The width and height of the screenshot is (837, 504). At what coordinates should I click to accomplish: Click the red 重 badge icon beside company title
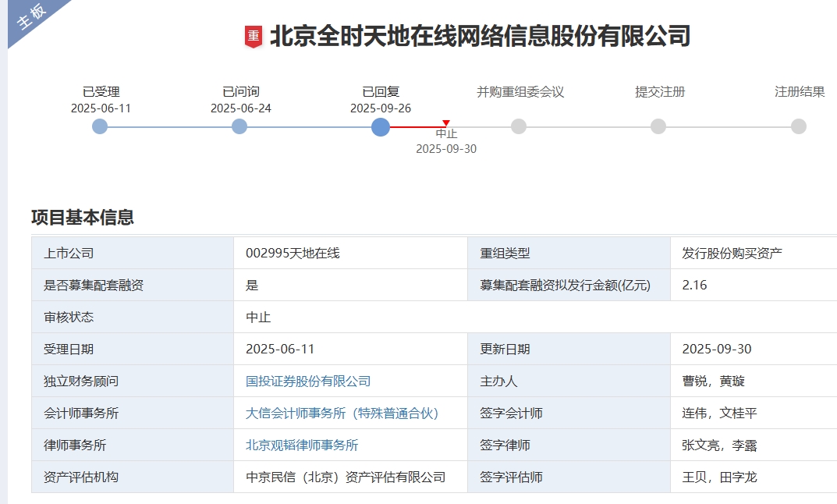(x=253, y=37)
